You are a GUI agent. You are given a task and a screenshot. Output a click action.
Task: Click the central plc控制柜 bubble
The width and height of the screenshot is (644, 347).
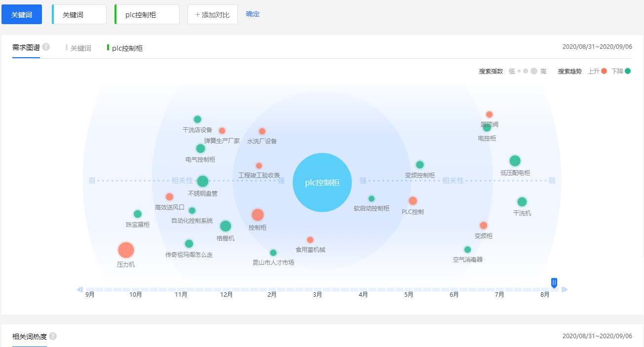pyautogui.click(x=322, y=182)
